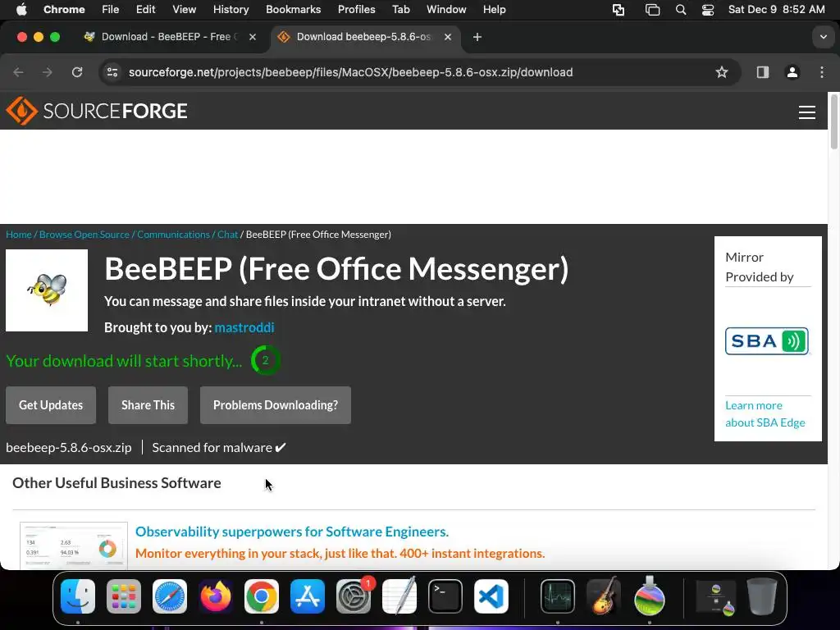840x630 pixels.
Task: Open Finder from the Dock
Action: (78, 596)
